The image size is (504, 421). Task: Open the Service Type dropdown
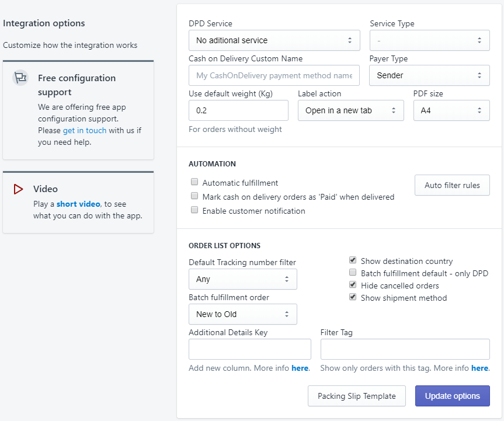429,40
